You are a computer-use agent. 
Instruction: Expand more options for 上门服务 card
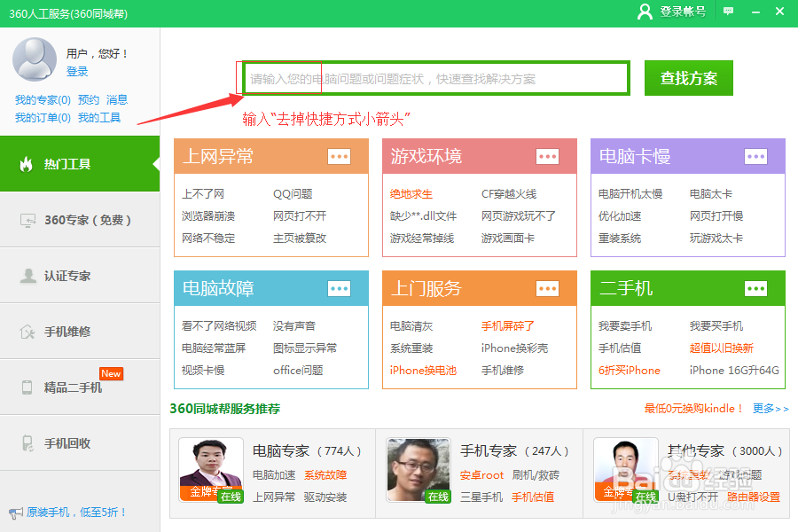point(548,289)
